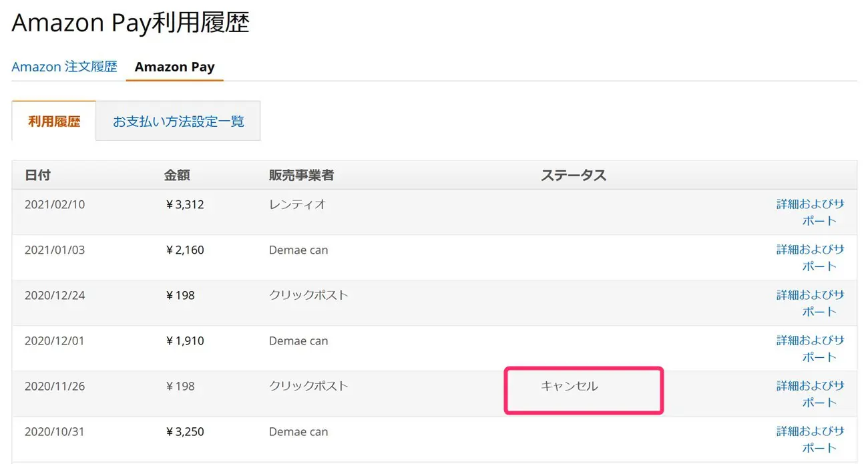Open 詳細およびサポート for the 2021/02/10 レンティオ row
The height and width of the screenshot is (464, 868).
(811, 212)
